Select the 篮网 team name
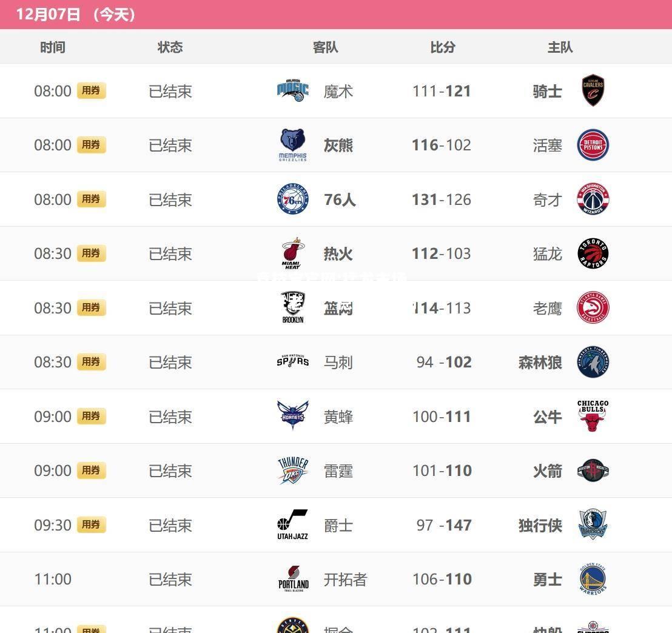 point(338,308)
